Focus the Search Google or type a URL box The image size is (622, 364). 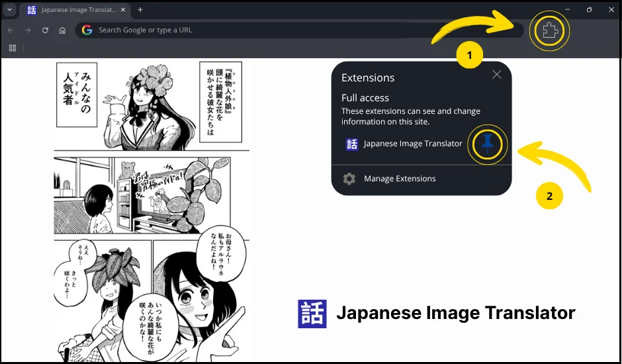pos(300,30)
